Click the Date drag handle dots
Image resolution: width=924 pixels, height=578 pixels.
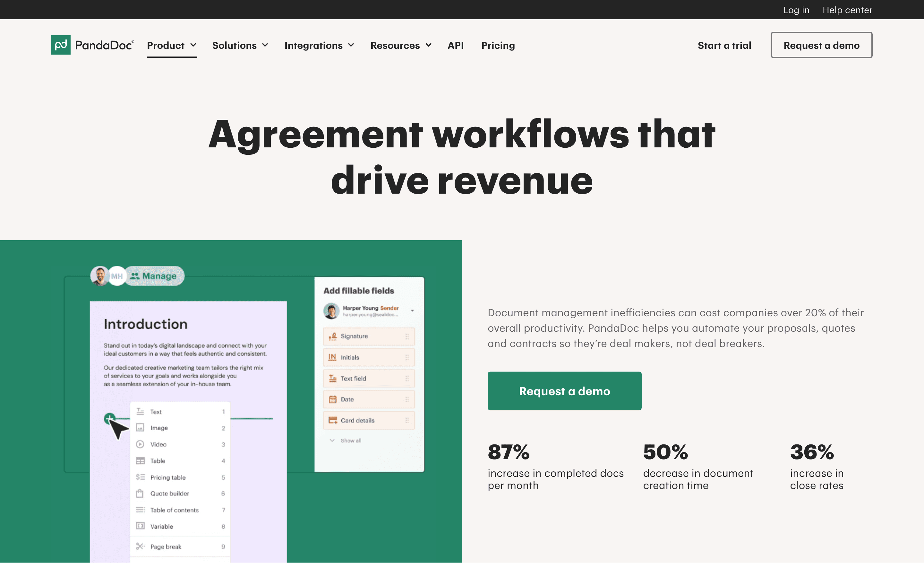point(407,399)
